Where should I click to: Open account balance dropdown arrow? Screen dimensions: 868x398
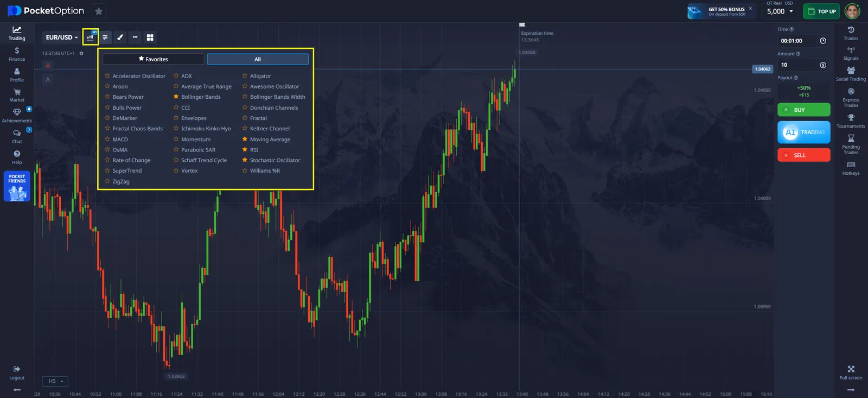click(791, 11)
